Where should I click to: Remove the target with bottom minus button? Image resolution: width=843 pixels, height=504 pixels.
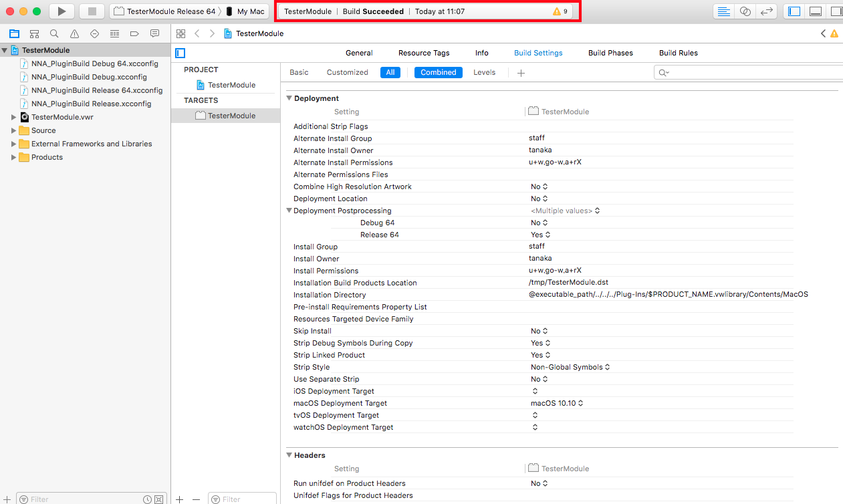point(196,499)
